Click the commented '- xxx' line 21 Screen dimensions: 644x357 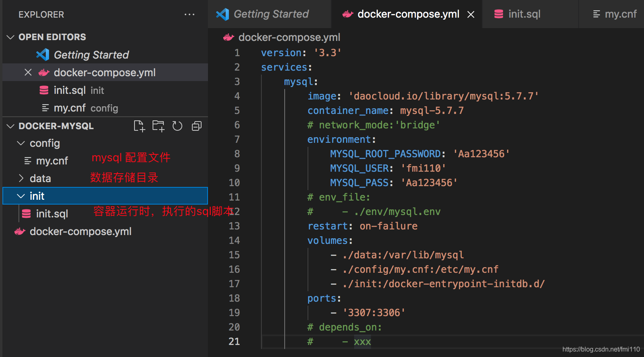[x=339, y=342]
